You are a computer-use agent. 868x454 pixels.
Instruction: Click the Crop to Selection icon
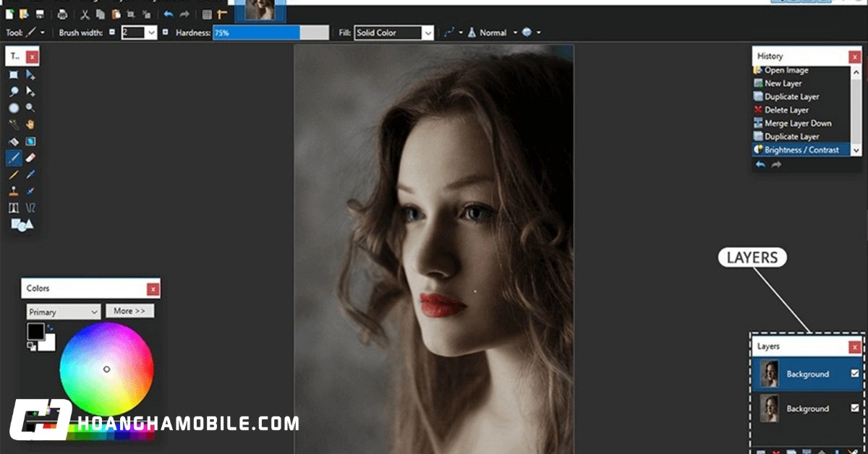[131, 14]
